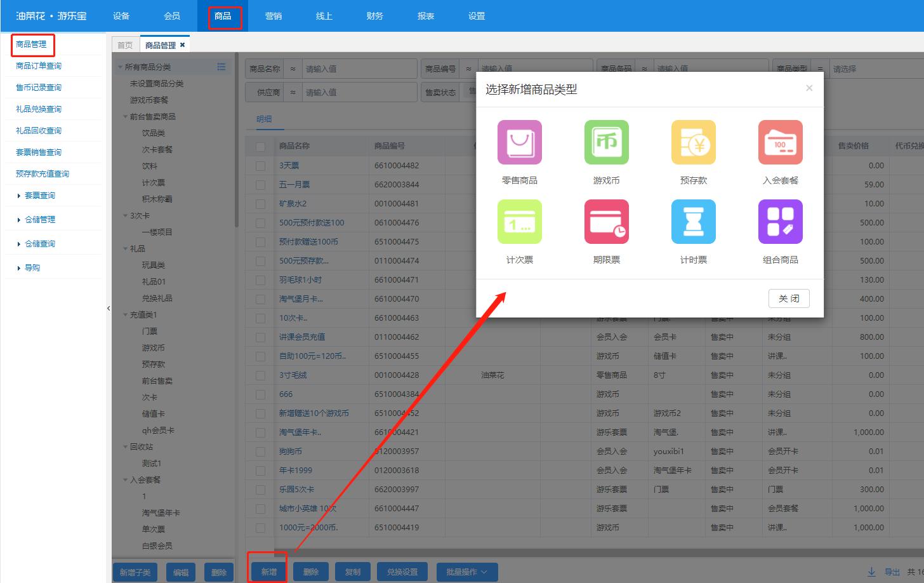Tick the checkbox for 羽毛球1小时
This screenshot has height=583, width=924.
[x=260, y=280]
